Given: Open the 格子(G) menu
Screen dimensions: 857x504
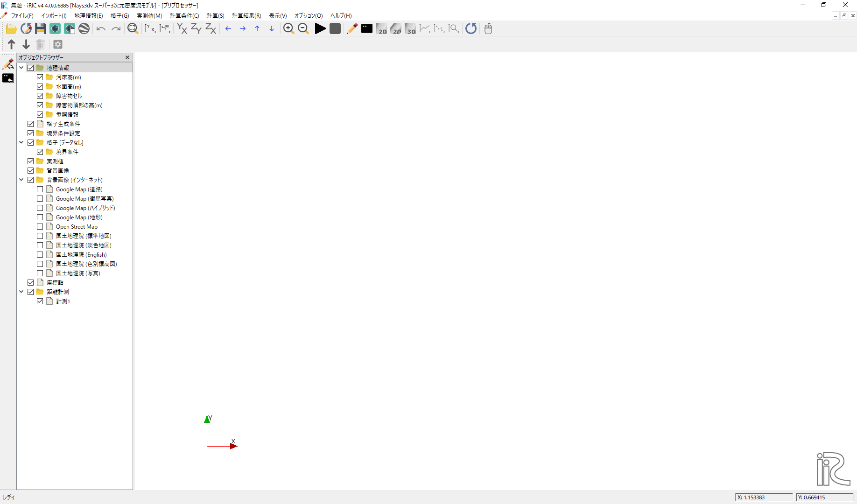Looking at the screenshot, I should point(120,16).
